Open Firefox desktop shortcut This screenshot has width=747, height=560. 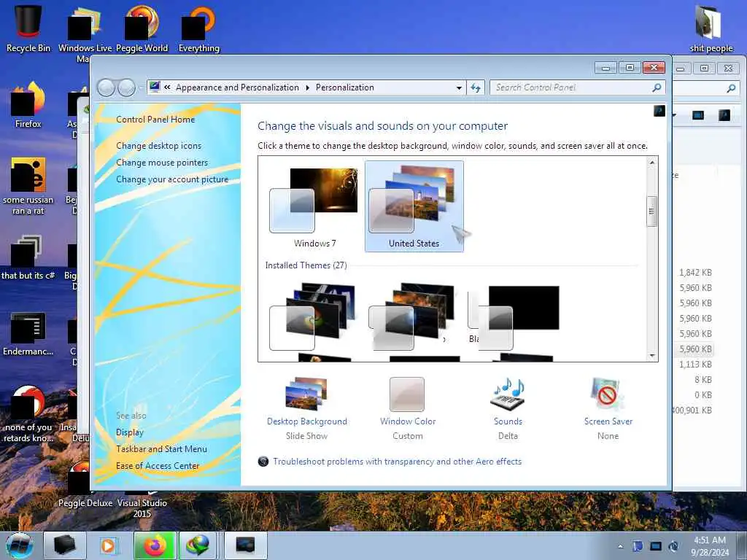tap(28, 105)
